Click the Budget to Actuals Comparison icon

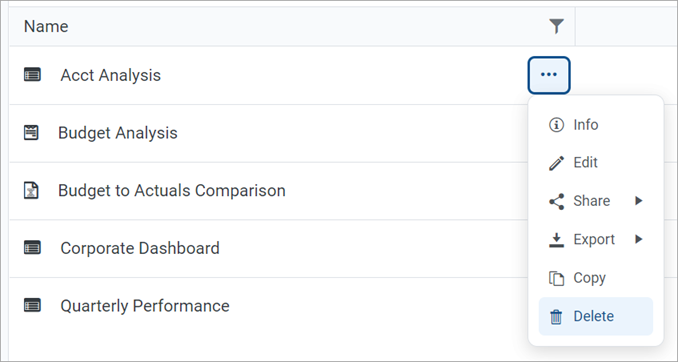(31, 190)
